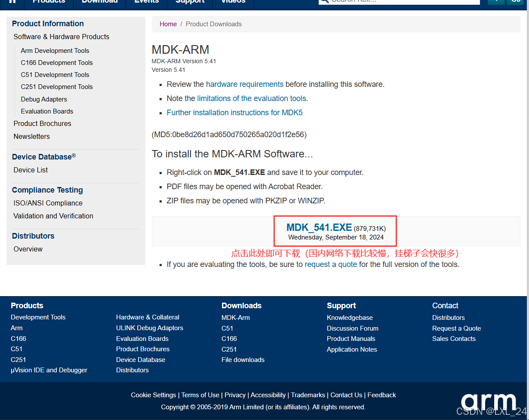This screenshot has height=420, width=529.
Task: Click the Downloads footer column heading
Action: click(241, 306)
